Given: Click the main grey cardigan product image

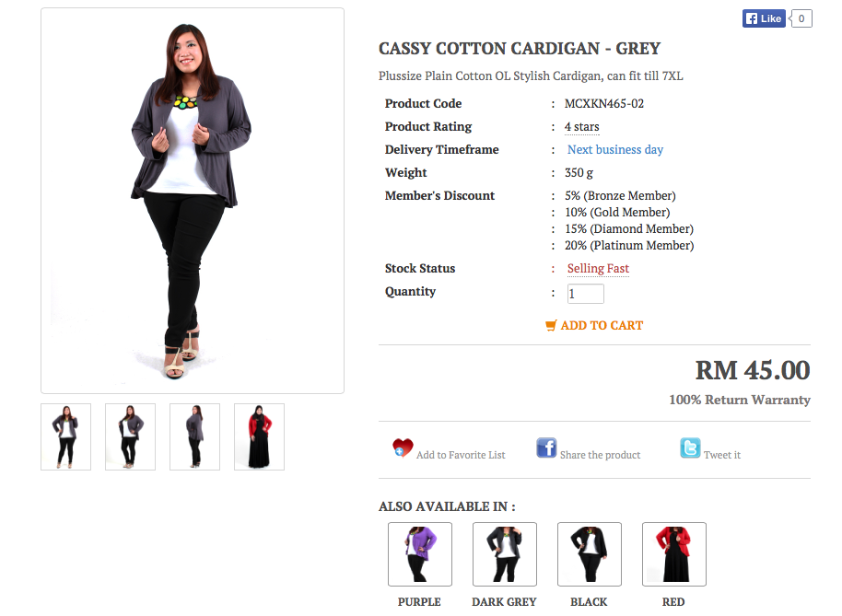Looking at the screenshot, I should [193, 201].
